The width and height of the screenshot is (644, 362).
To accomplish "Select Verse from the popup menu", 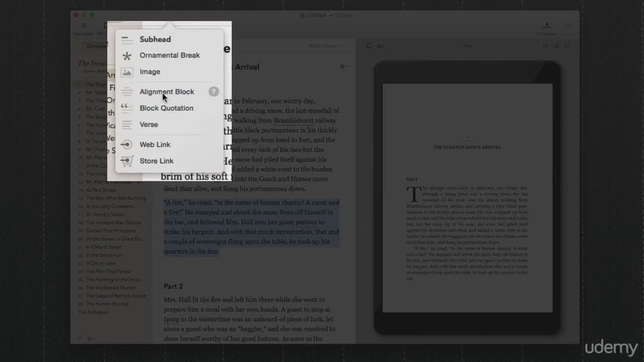I will tap(148, 124).
